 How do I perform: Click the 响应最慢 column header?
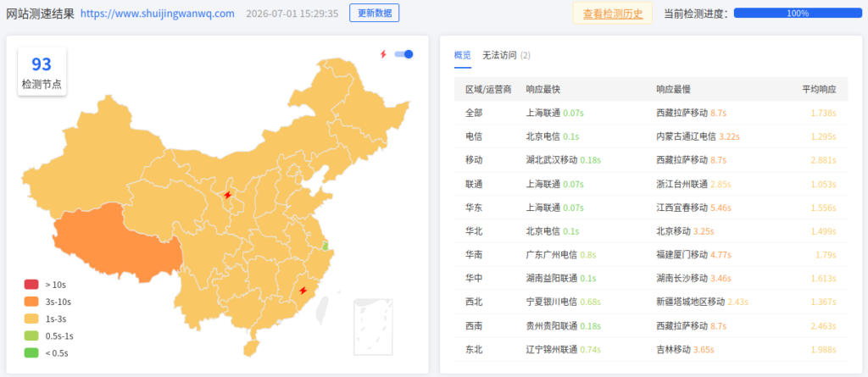[x=673, y=89]
